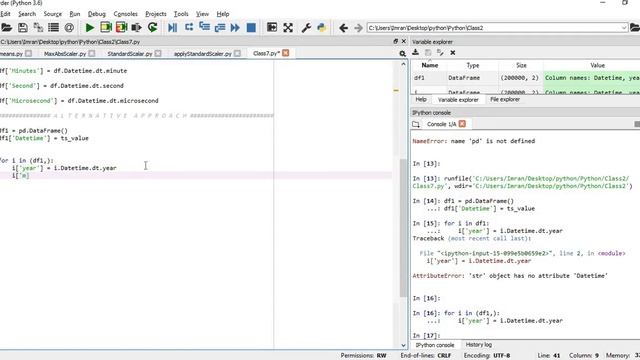Click the IPython console browse tabs icon
640x360 pixels.
(416, 124)
